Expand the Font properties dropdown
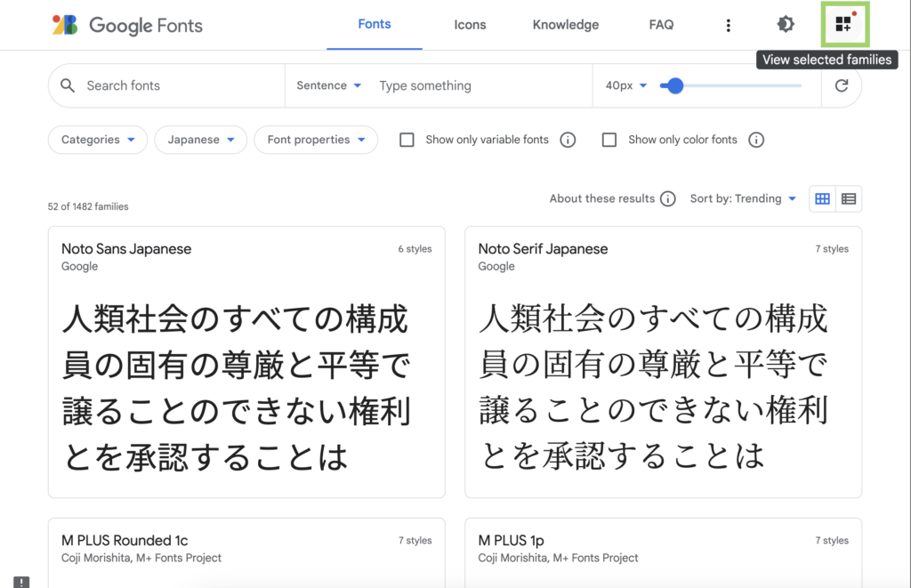 316,140
